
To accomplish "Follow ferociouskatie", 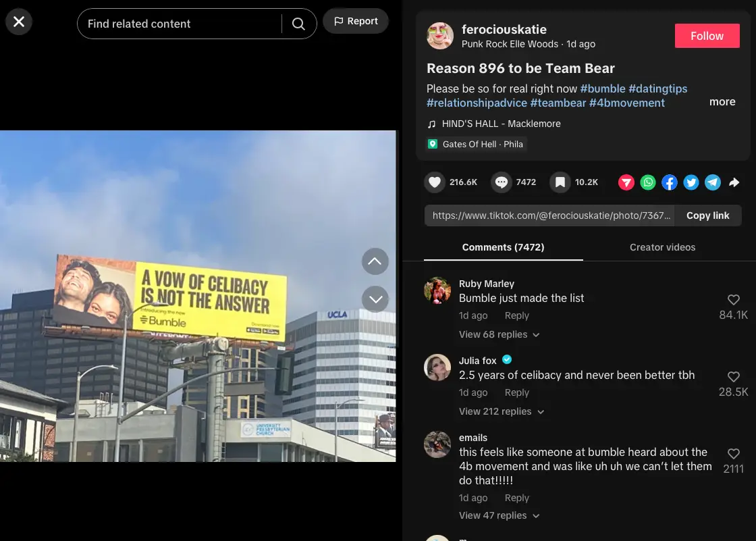I will click(x=707, y=36).
